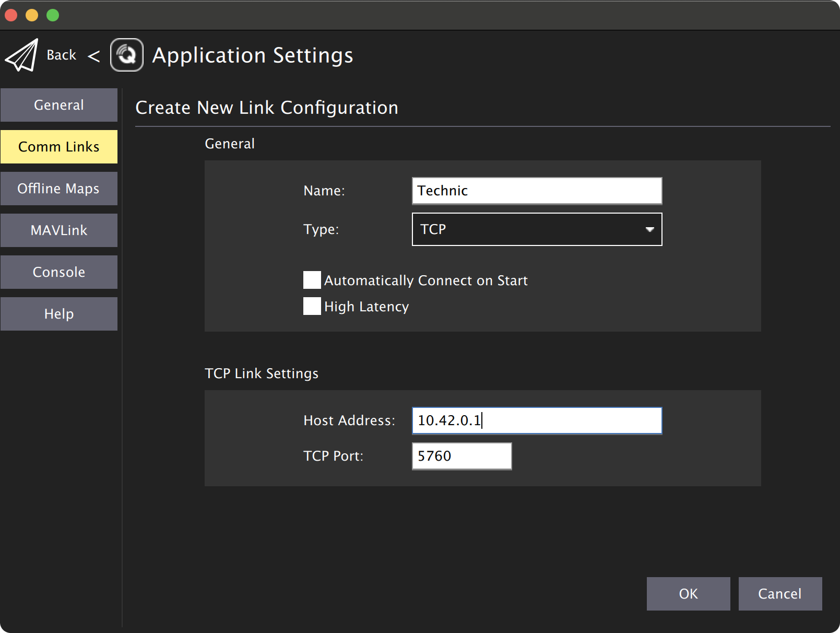Click the TCP Port field
Viewport: 840px width, 633px height.
462,456
